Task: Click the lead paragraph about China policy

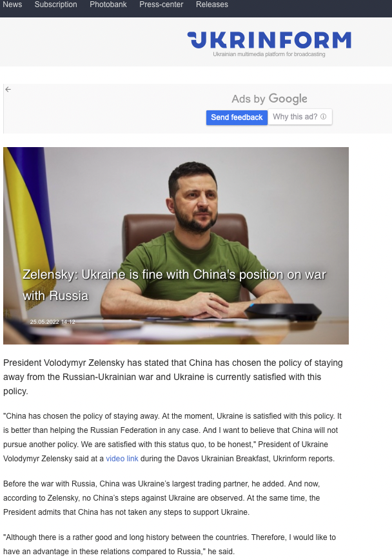Action: tap(173, 377)
